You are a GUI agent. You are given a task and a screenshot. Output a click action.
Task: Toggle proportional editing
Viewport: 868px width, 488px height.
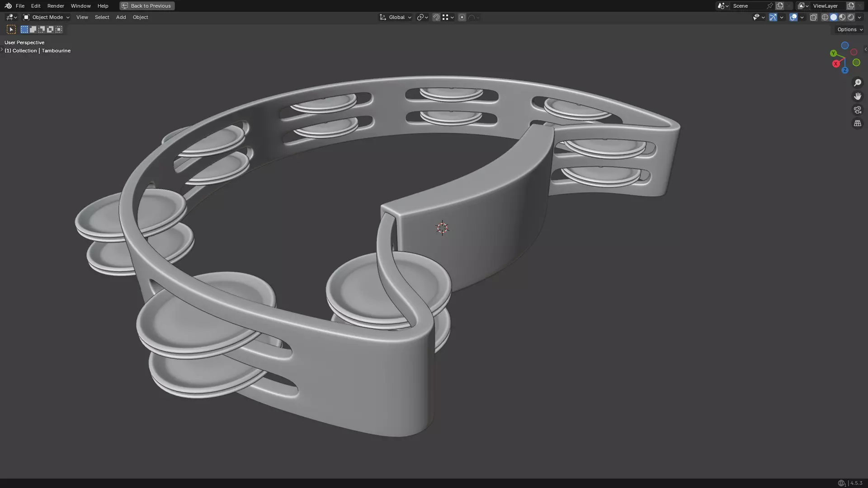[462, 17]
